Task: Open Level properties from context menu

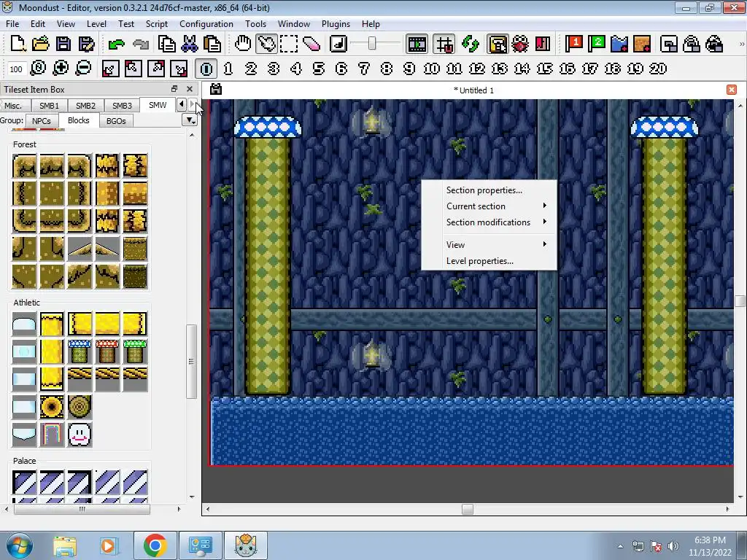Action: pos(489,261)
